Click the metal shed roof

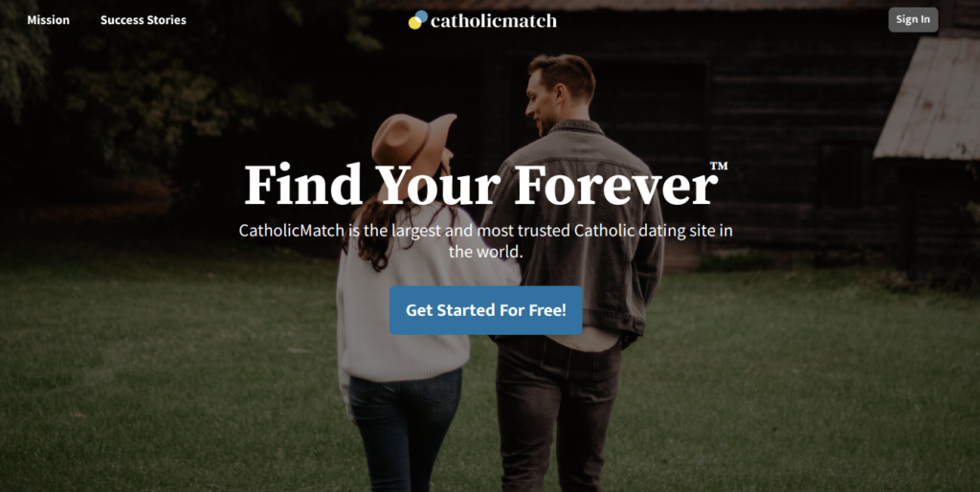point(926,99)
